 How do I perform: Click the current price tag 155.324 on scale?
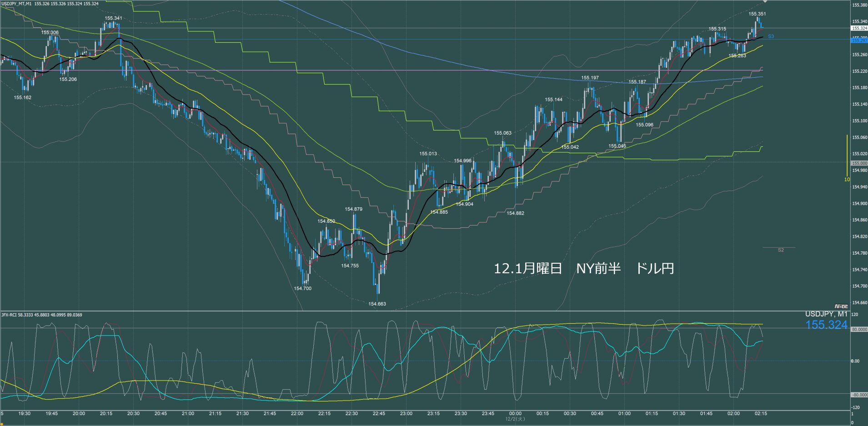click(859, 28)
